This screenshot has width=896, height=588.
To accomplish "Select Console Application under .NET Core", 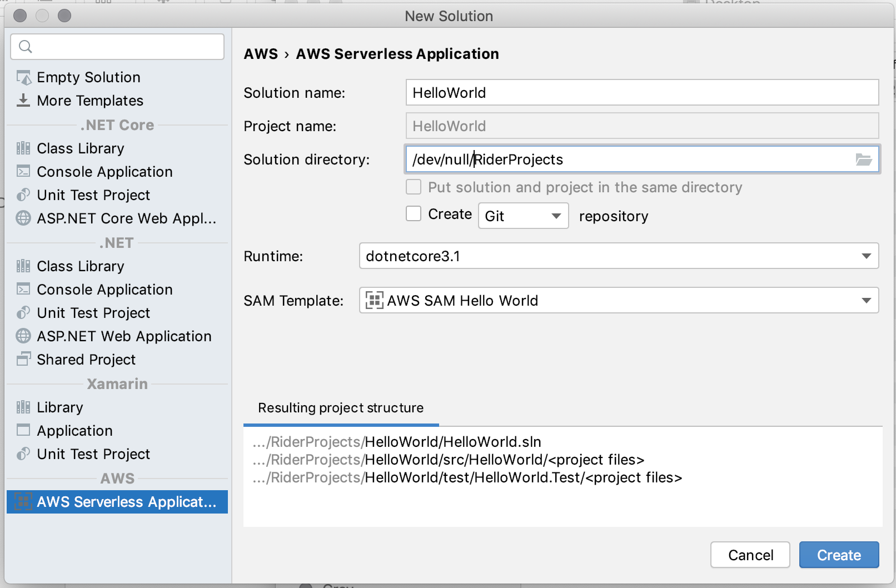I will click(117, 172).
